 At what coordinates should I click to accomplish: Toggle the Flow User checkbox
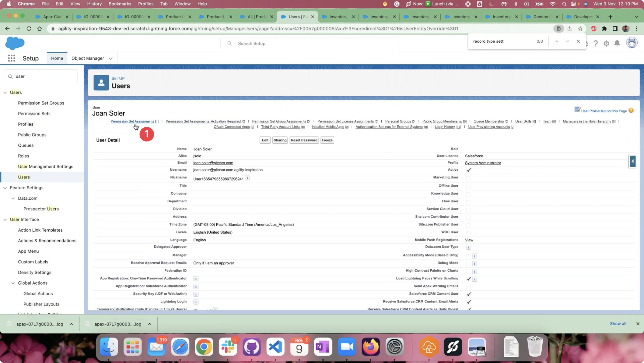(x=468, y=202)
